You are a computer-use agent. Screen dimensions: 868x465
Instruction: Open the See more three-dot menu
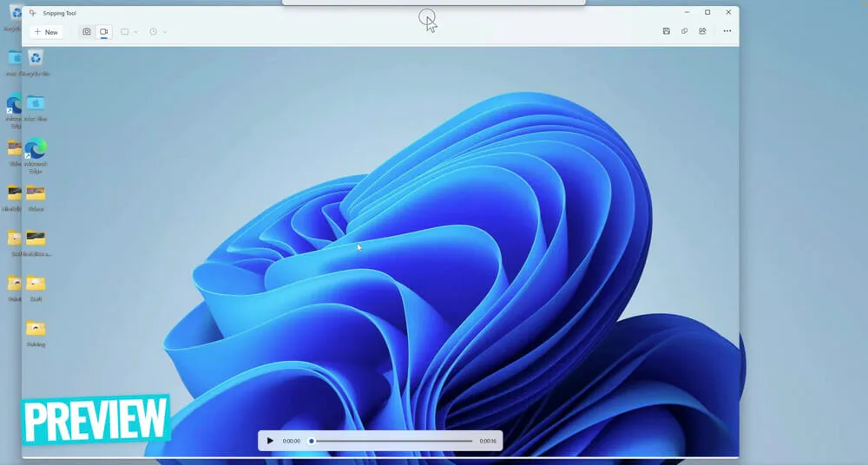tap(727, 31)
